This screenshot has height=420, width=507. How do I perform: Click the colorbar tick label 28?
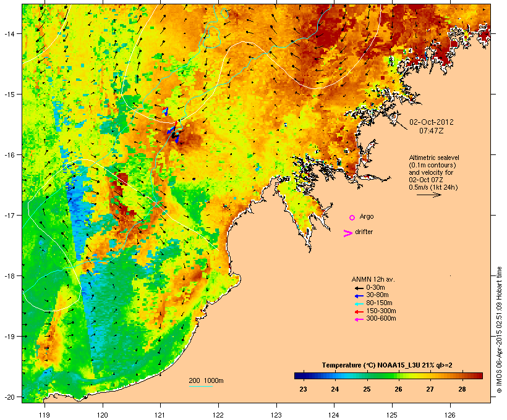(462, 389)
